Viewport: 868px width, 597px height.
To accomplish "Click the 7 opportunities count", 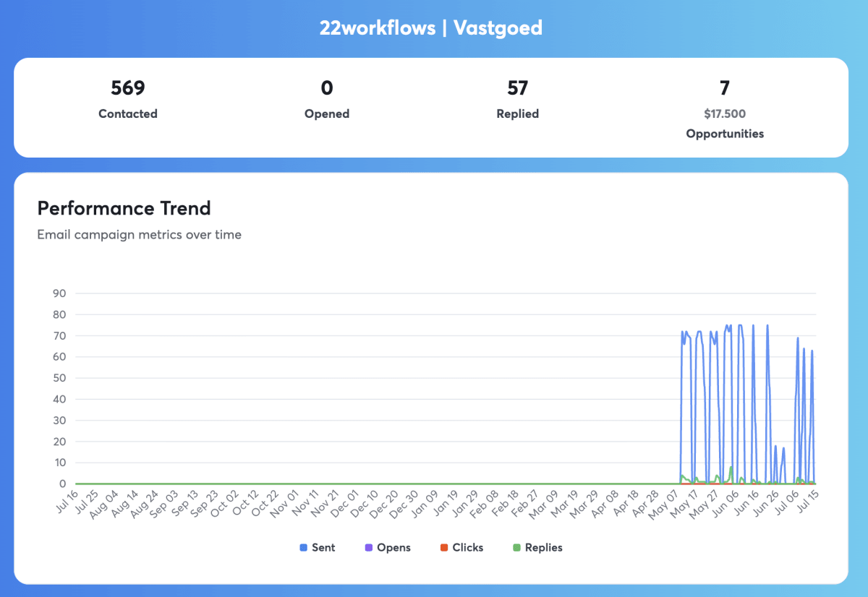I will tap(725, 88).
